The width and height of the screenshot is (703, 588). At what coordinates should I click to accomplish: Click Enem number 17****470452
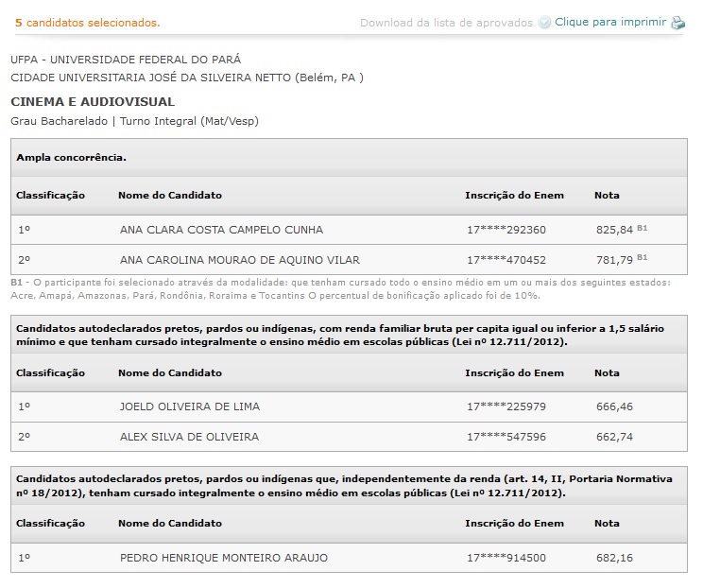(x=506, y=260)
